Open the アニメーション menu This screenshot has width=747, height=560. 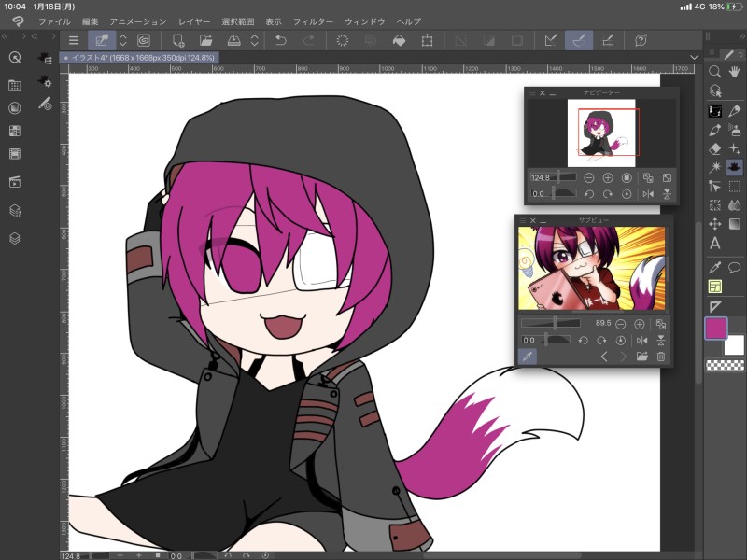point(138,21)
